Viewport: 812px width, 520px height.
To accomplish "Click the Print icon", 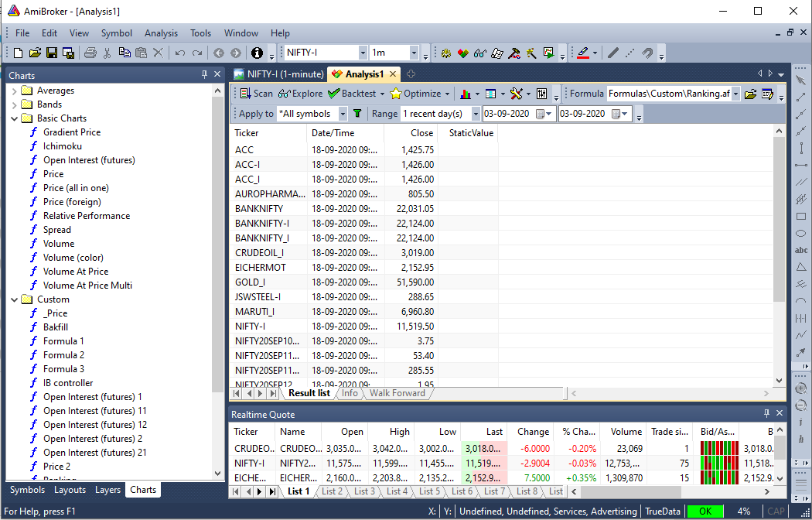I will coord(90,53).
